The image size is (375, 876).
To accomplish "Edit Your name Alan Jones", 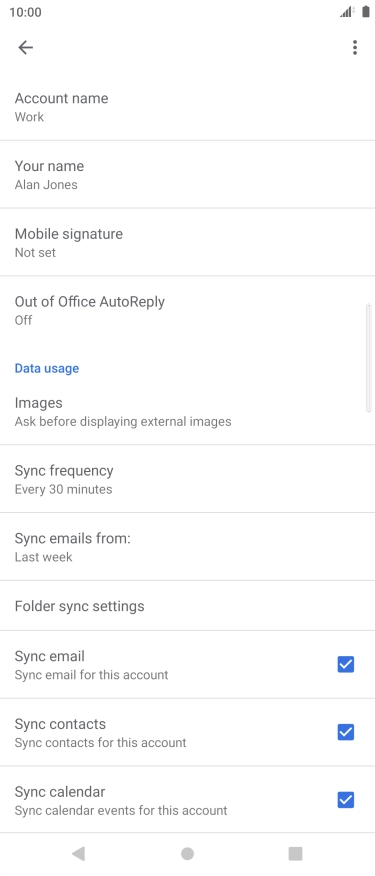I will [x=187, y=174].
